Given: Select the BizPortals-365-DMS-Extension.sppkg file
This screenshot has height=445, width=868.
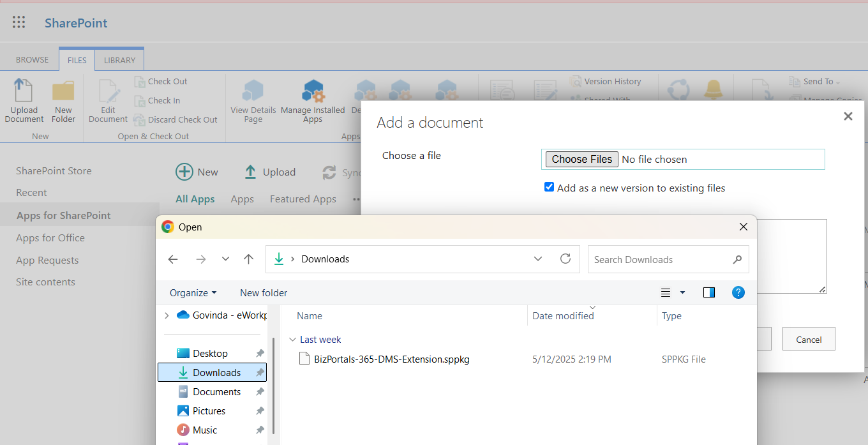Looking at the screenshot, I should click(x=392, y=359).
